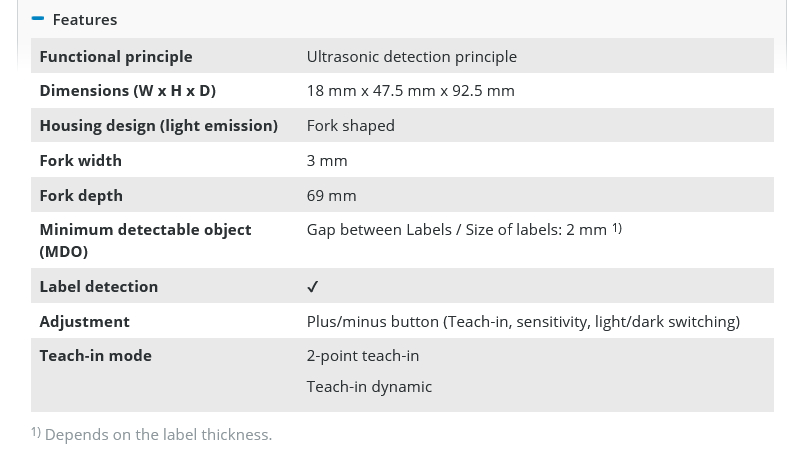Click the Dimensions (W x H x D) label

[128, 90]
